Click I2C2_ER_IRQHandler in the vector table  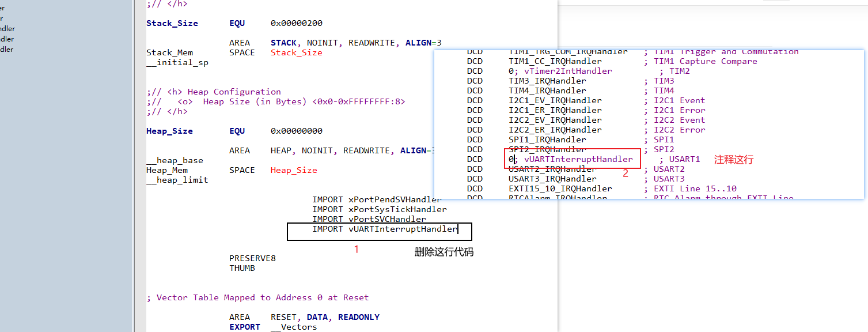coord(555,130)
